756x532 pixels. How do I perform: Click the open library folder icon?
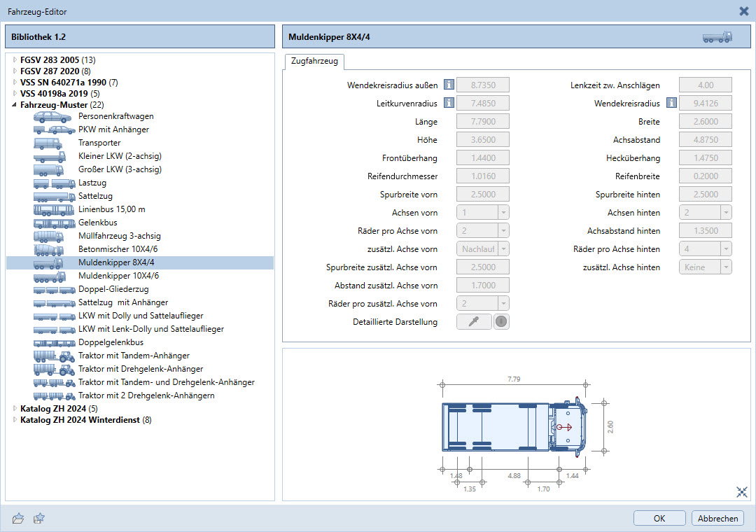(x=19, y=519)
